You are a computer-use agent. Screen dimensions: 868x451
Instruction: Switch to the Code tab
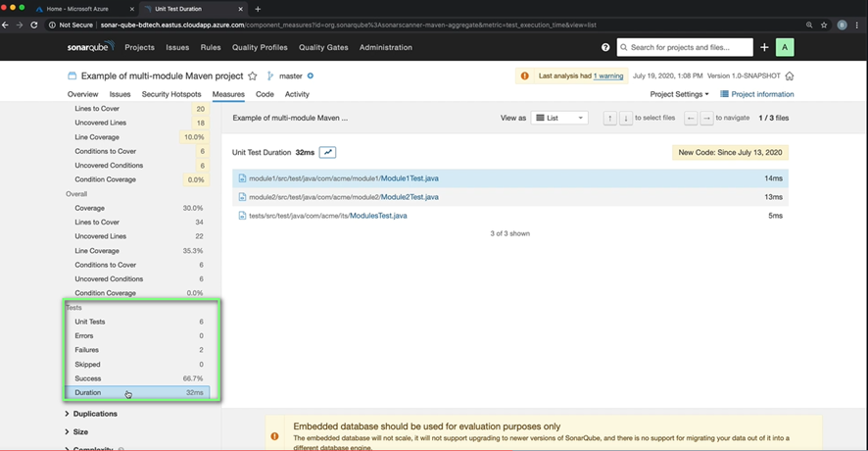pyautogui.click(x=265, y=94)
